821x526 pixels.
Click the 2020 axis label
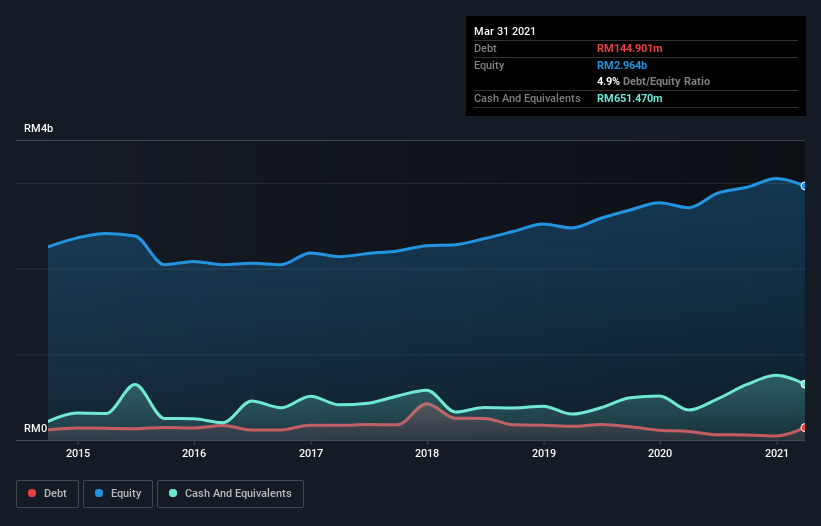(x=660, y=453)
